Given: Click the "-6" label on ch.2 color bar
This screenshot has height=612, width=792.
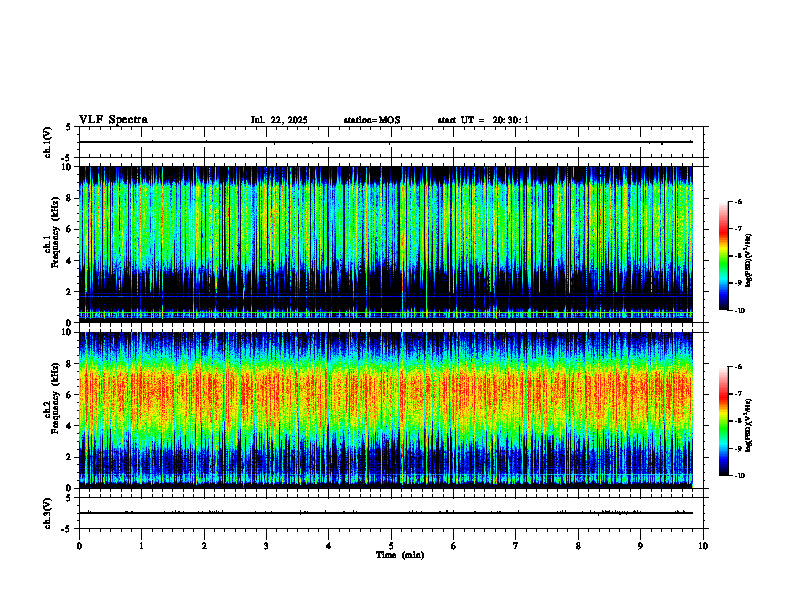Looking at the screenshot, I should pos(738,367).
